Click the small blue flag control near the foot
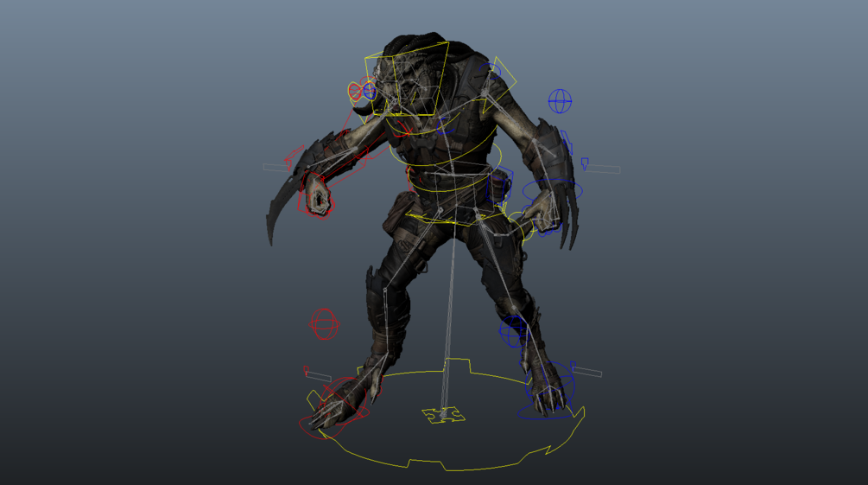This screenshot has height=485, width=868. coord(573,366)
